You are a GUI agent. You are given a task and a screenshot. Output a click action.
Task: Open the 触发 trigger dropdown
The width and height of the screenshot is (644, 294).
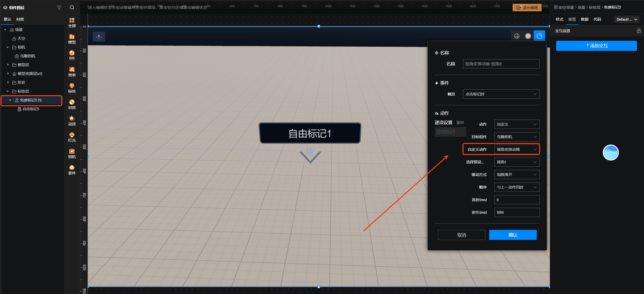501,94
